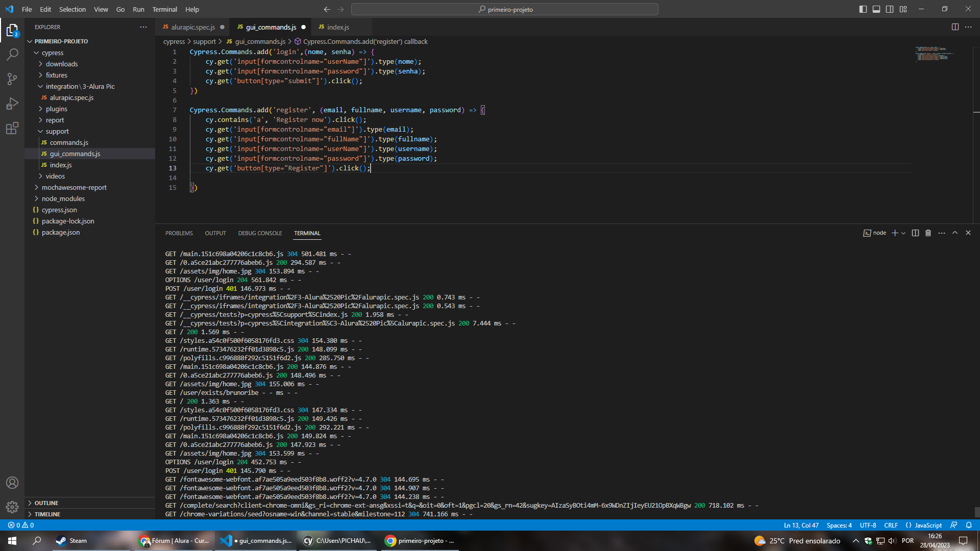Open the More Actions icon in Explorer panel

pos(143,27)
